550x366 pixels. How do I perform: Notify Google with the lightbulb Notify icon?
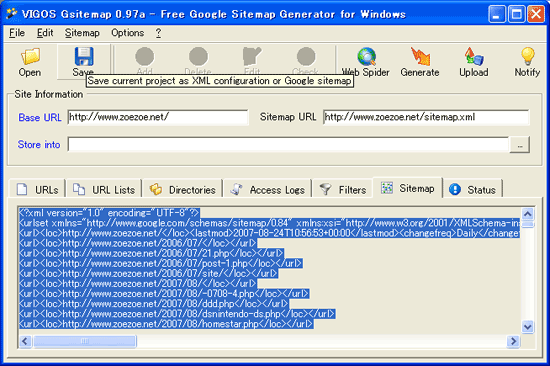click(528, 56)
